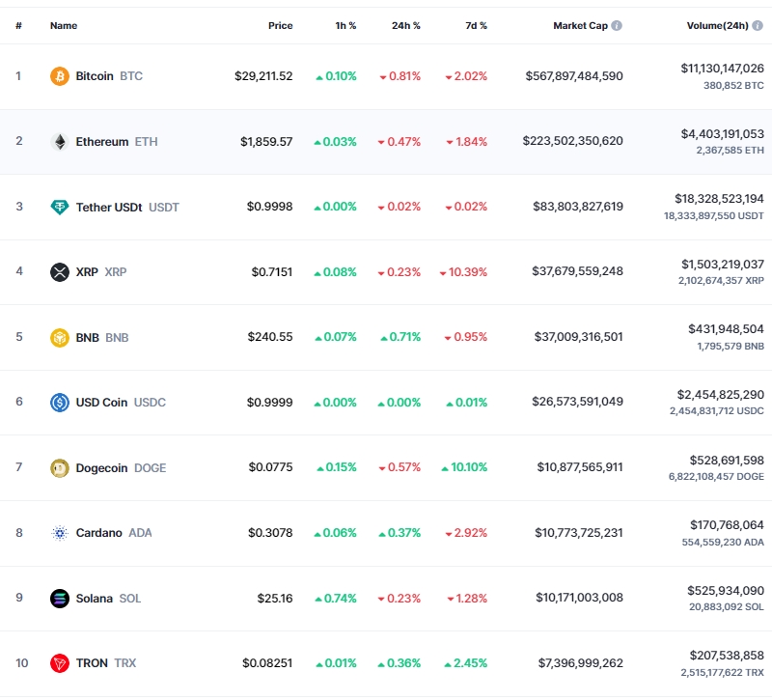Click Bitcoin price $29,211.52
The height and width of the screenshot is (700, 772).
[263, 76]
